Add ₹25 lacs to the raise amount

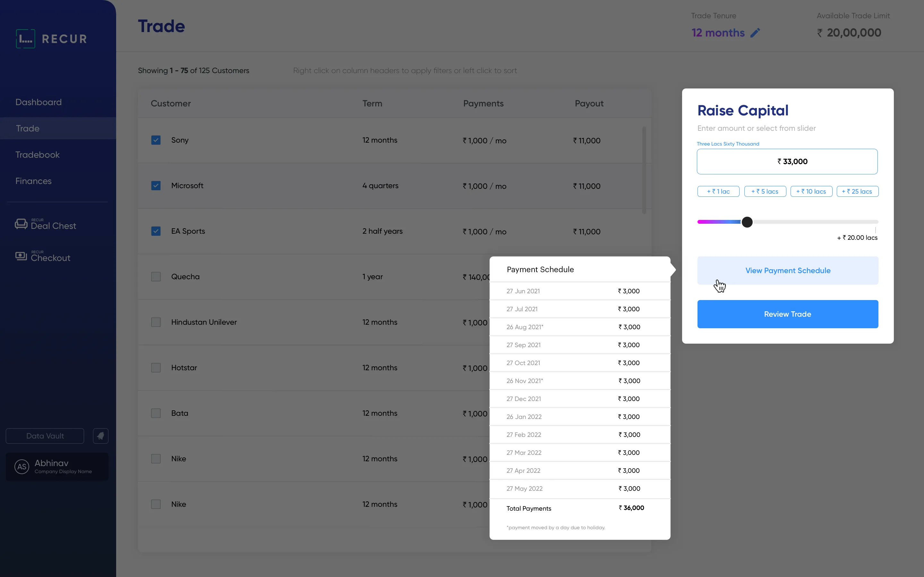857,191
